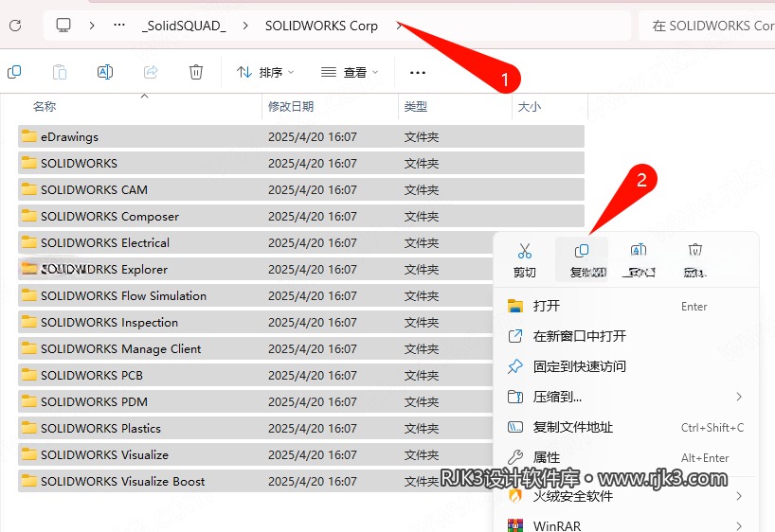Select the SOLIDWORKS CAM folder
Viewport: 775px width, 532px height.
tap(301, 189)
